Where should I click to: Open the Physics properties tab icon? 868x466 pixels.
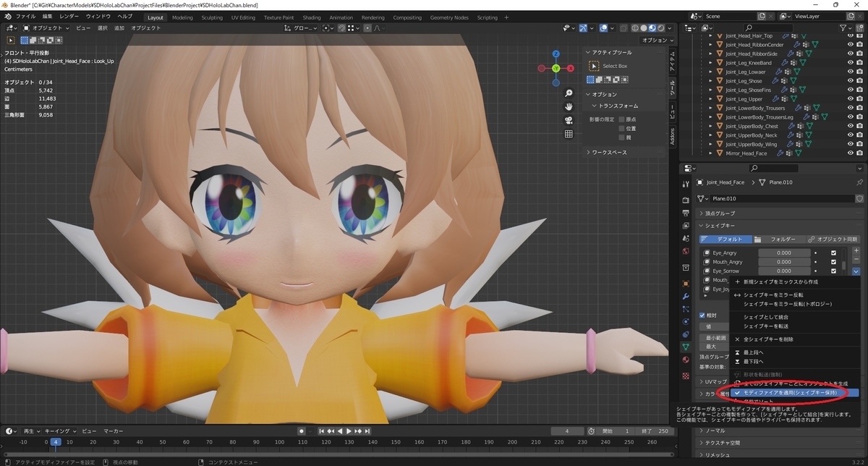pyautogui.click(x=686, y=321)
